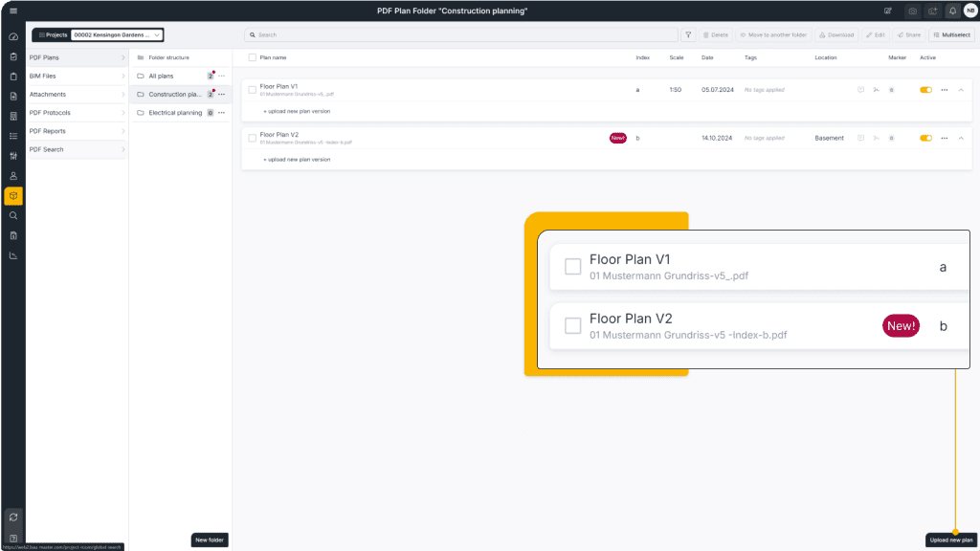Open the search magnifier in the left sidebar
The width and height of the screenshot is (980, 551).
pos(12,215)
